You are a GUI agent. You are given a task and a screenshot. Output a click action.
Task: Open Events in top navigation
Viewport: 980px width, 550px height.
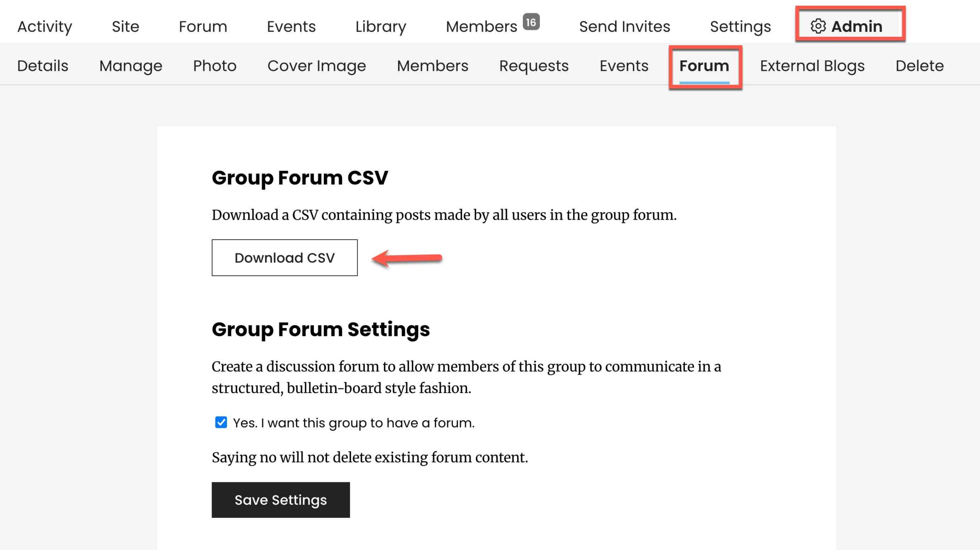(x=291, y=26)
